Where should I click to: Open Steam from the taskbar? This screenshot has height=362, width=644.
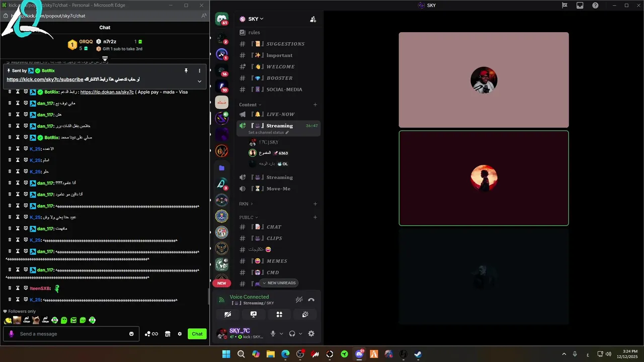[x=418, y=354]
